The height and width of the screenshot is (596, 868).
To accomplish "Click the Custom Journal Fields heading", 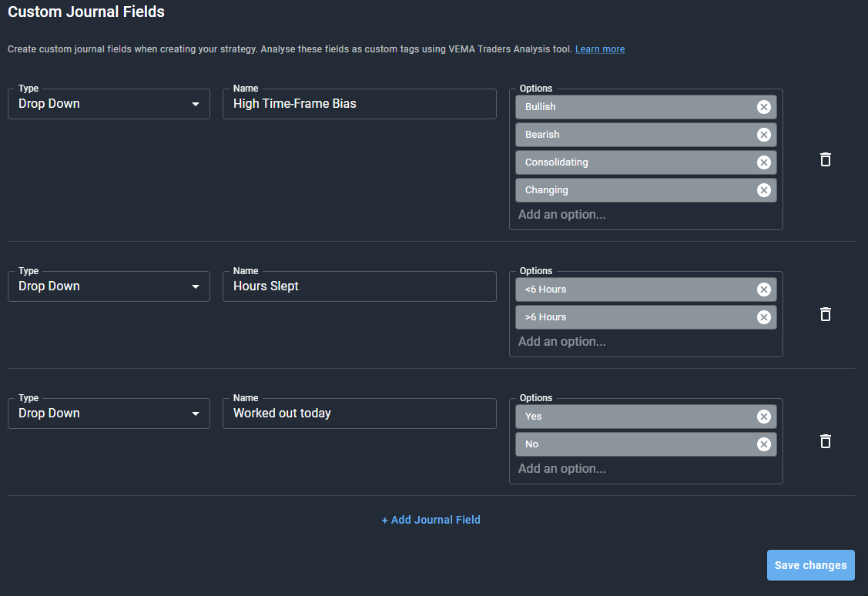I will (86, 12).
